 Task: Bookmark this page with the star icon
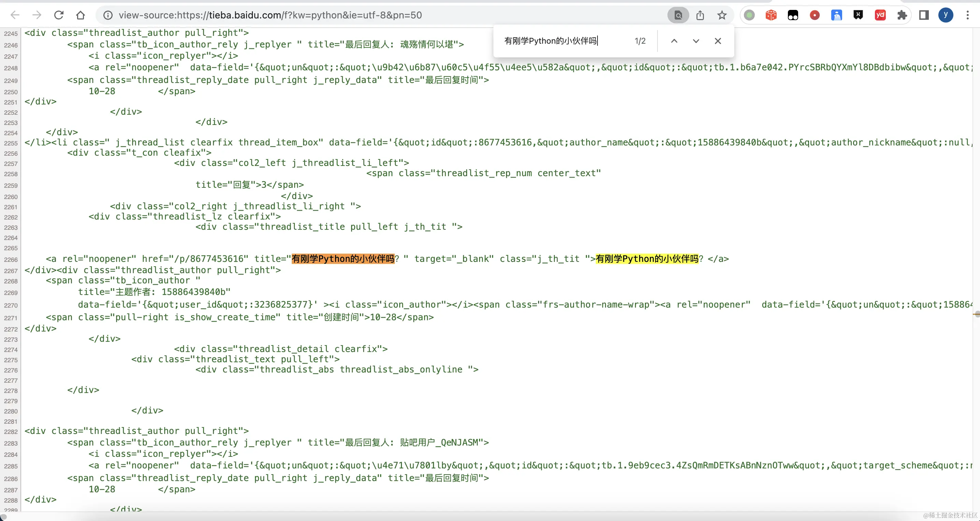[722, 15]
